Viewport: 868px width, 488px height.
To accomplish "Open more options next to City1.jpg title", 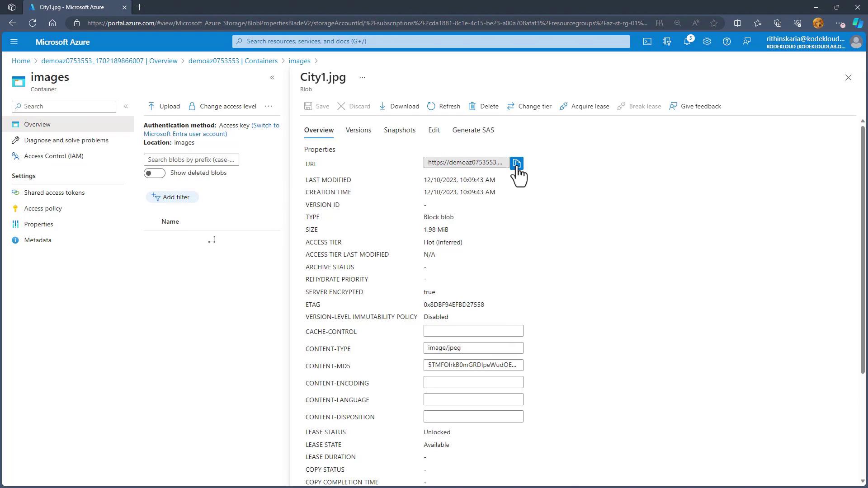I will (362, 78).
